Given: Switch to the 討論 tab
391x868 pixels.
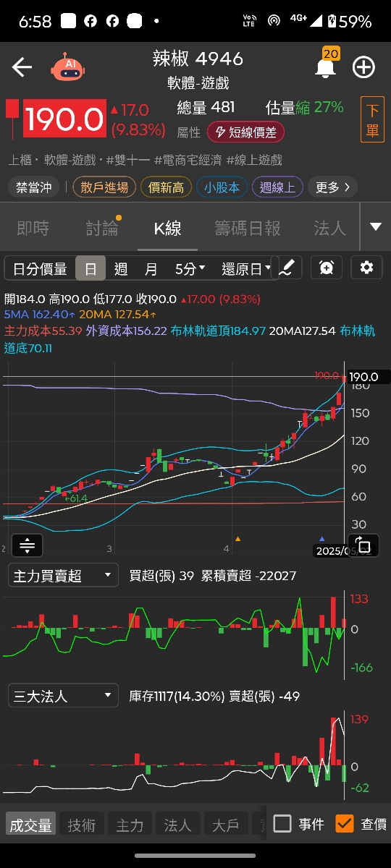Looking at the screenshot, I should click(x=102, y=229).
